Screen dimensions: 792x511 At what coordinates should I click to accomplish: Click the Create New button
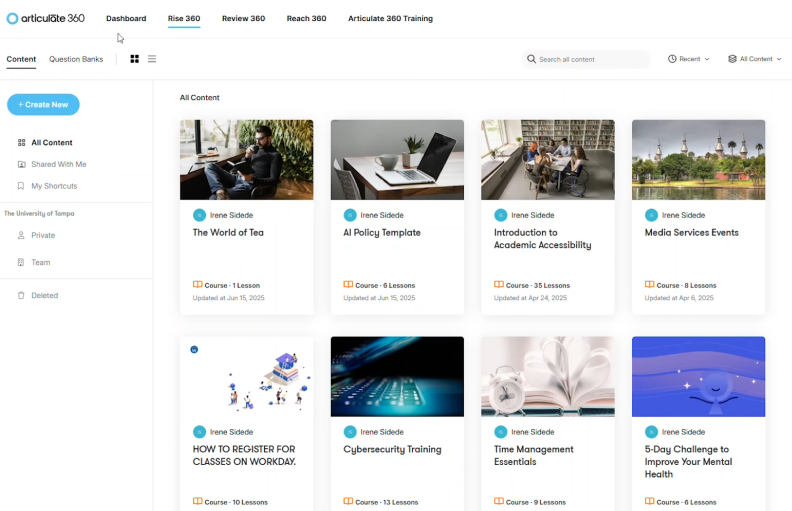point(43,104)
